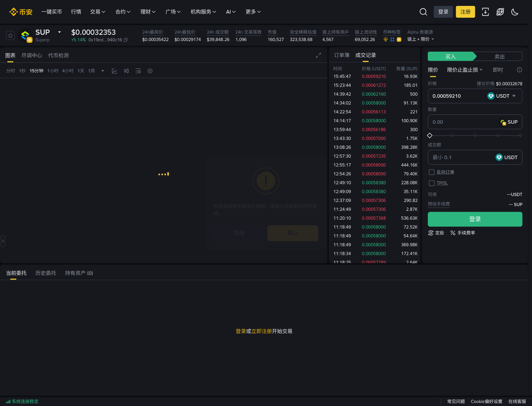Open more timeframe intervals dropdown
Screen dimensions: 532x406
click(103, 71)
